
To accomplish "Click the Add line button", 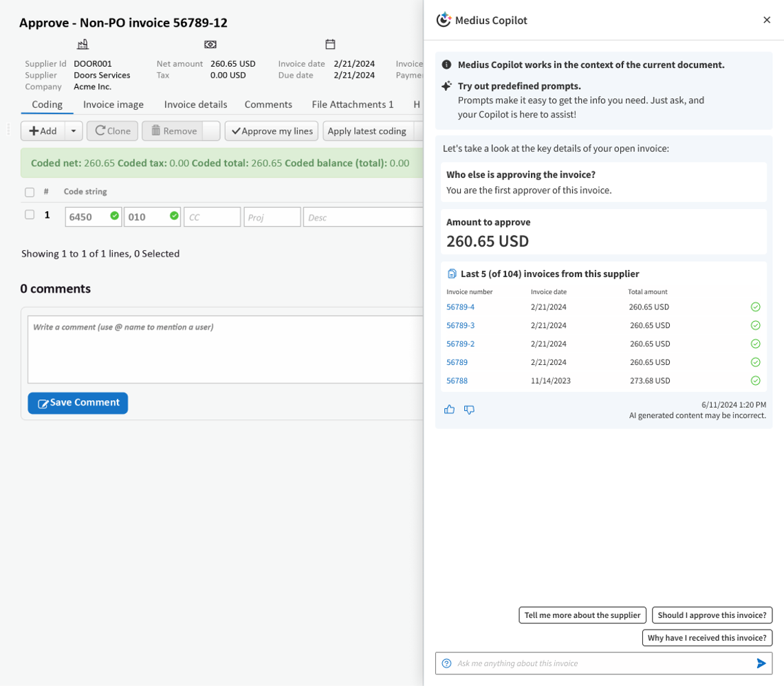I will [x=43, y=131].
